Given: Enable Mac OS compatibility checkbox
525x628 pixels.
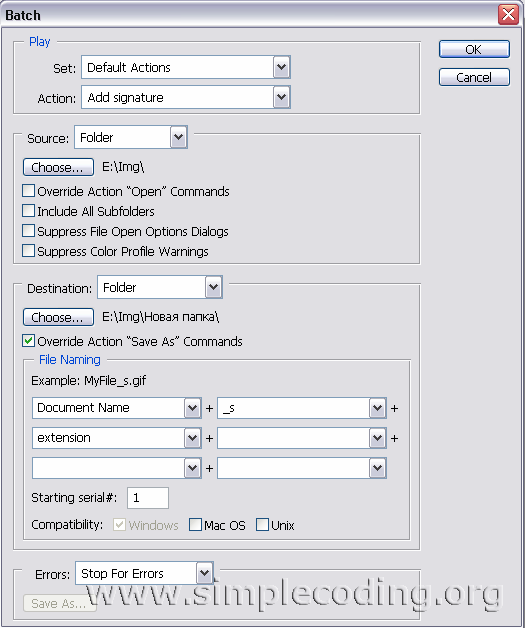Looking at the screenshot, I should 195,525.
